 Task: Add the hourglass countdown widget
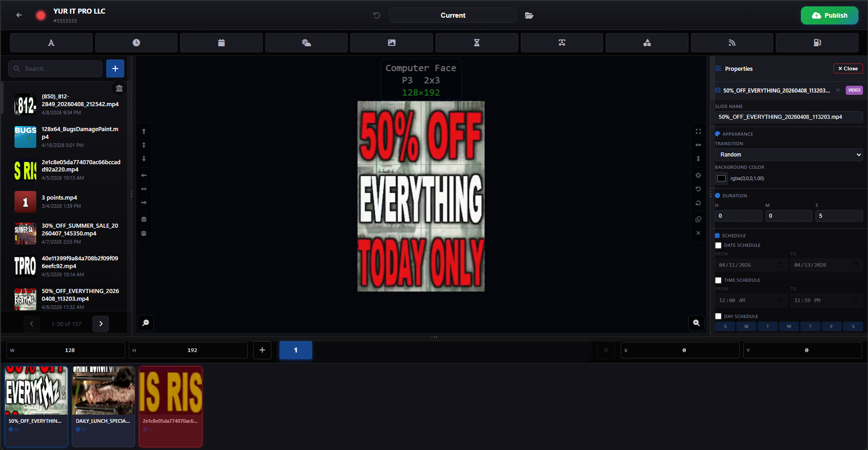coord(476,43)
